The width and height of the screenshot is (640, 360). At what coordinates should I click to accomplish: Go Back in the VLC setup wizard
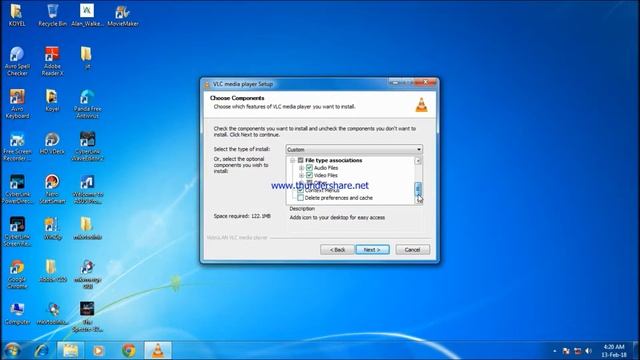pos(337,249)
